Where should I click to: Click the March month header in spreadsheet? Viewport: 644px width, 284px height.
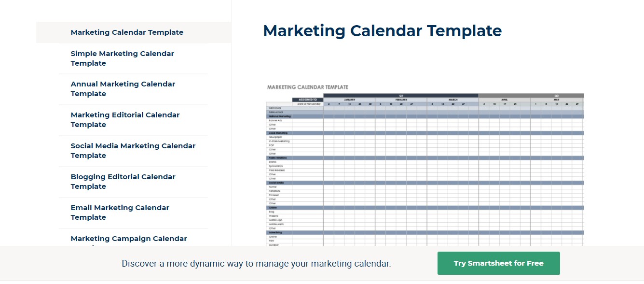pyautogui.click(x=452, y=99)
